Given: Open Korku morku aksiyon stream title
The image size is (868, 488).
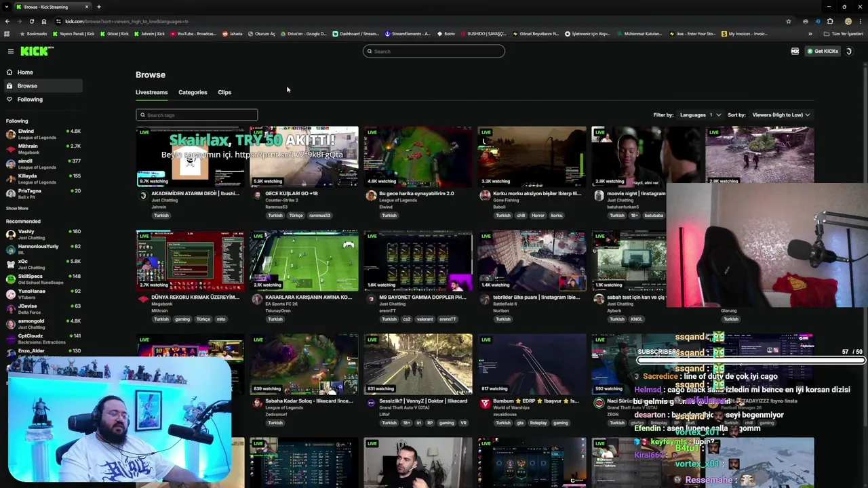Looking at the screenshot, I should (x=537, y=193).
